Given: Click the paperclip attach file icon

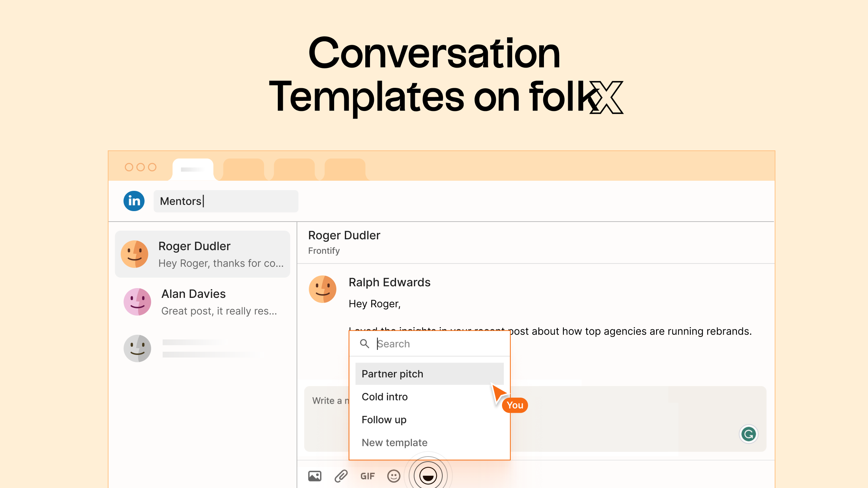Looking at the screenshot, I should click(x=341, y=476).
